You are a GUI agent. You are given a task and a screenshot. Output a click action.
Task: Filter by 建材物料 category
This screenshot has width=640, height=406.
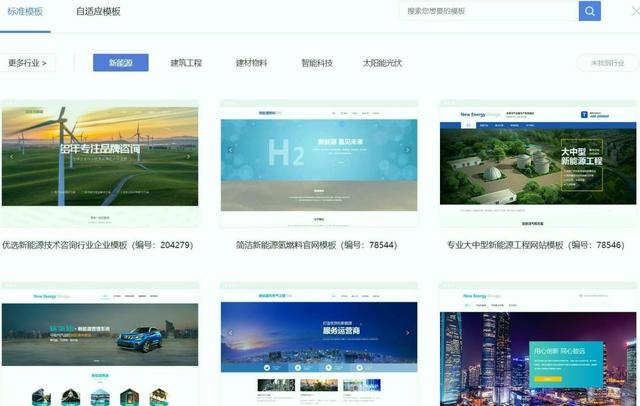click(252, 63)
